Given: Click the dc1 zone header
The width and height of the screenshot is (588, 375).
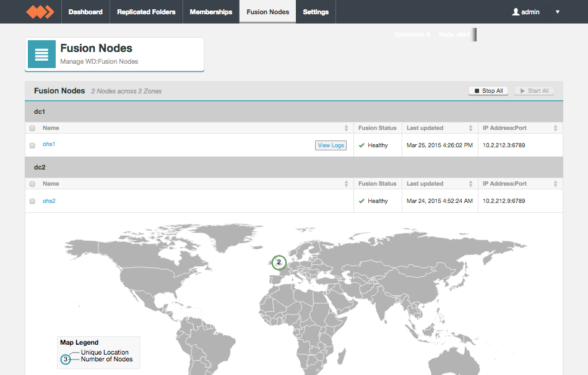Looking at the screenshot, I should (x=294, y=112).
